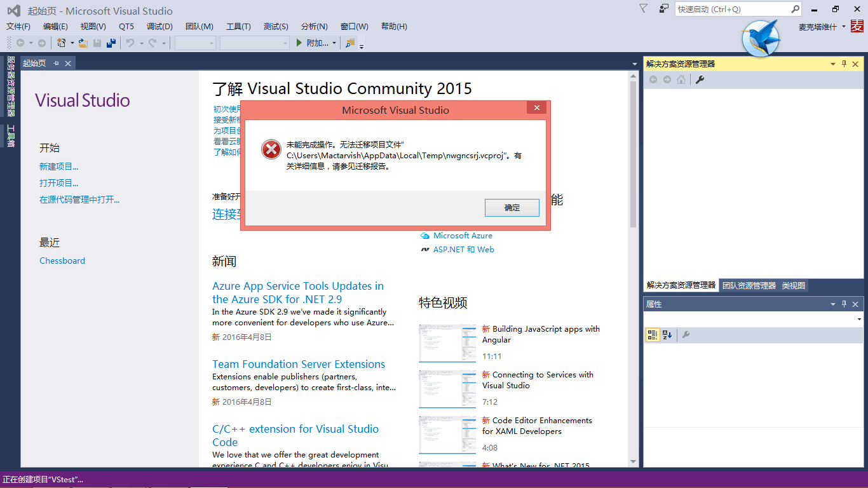Open the solution platform combo box
Viewport: 868px width, 488px height.
(255, 43)
